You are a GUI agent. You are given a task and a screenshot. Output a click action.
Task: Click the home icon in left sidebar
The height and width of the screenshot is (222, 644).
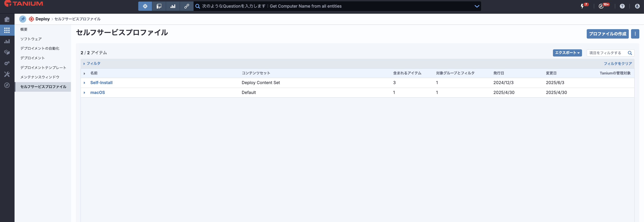pyautogui.click(x=7, y=19)
